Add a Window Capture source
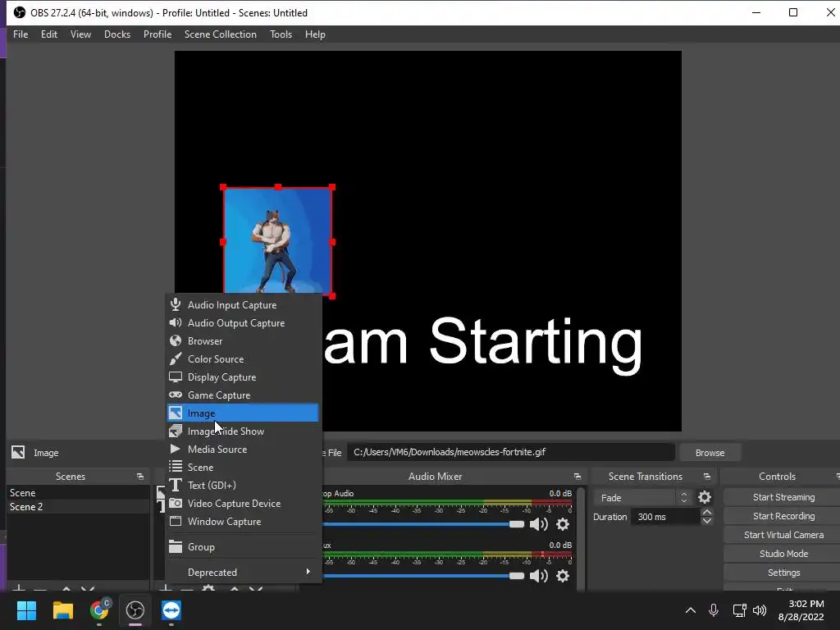The height and width of the screenshot is (630, 840). coord(242,521)
